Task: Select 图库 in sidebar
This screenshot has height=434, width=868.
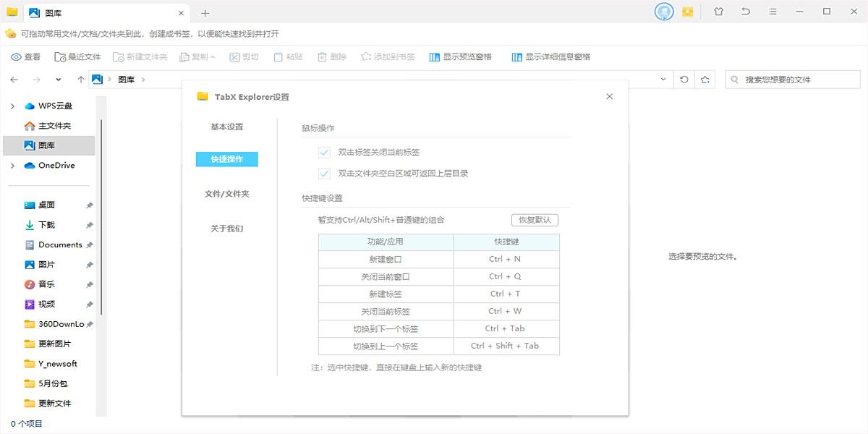Action: tap(48, 145)
